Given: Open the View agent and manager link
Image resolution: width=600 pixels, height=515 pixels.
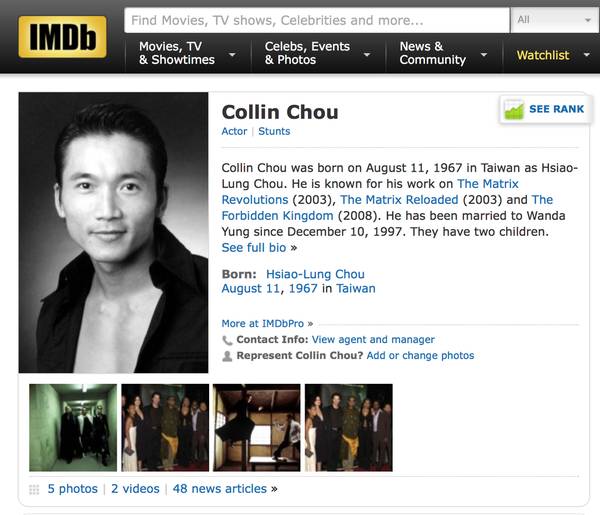Looking at the screenshot, I should point(373,339).
